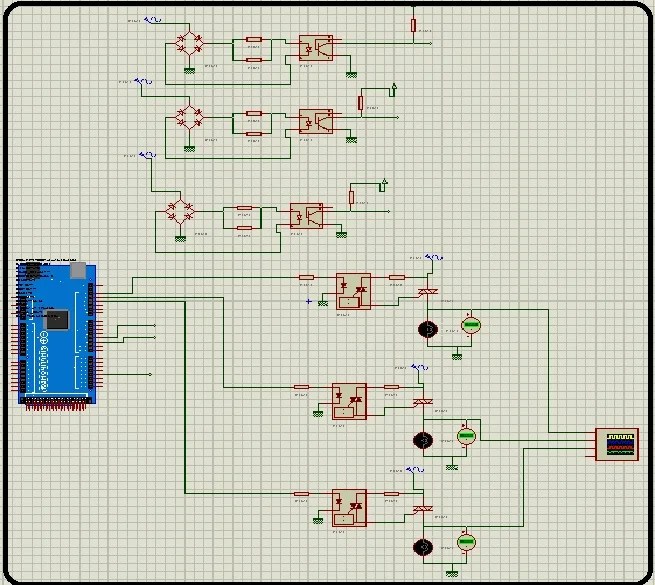Click the bottom triac symbol
Viewport: 655px width, 585px height.
coord(423,509)
